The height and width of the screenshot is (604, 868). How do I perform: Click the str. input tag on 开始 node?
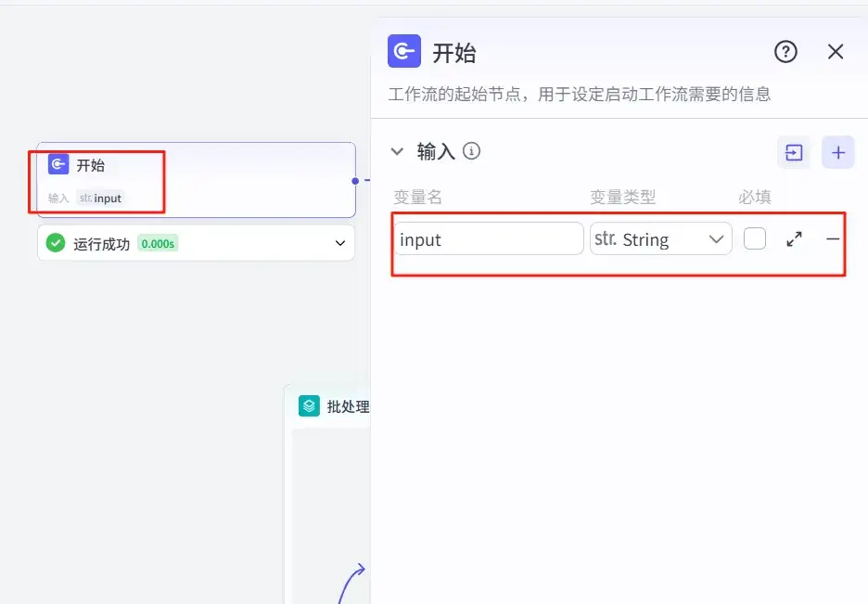point(100,199)
